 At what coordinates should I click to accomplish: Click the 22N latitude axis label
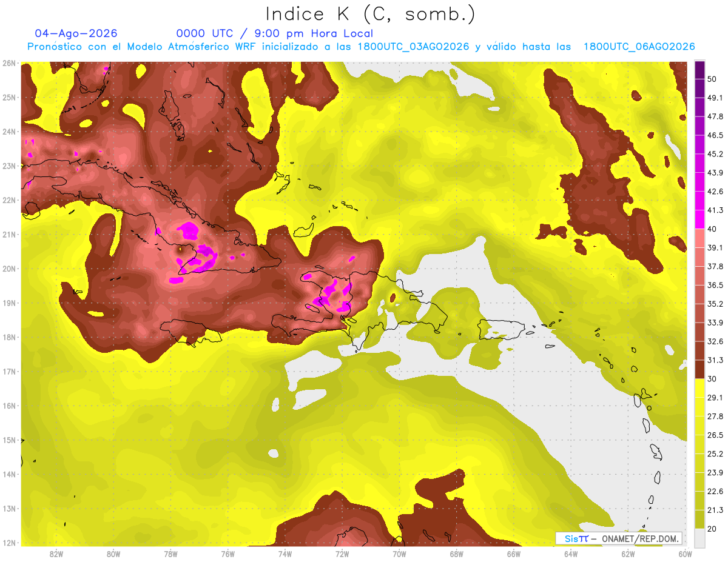8,200
